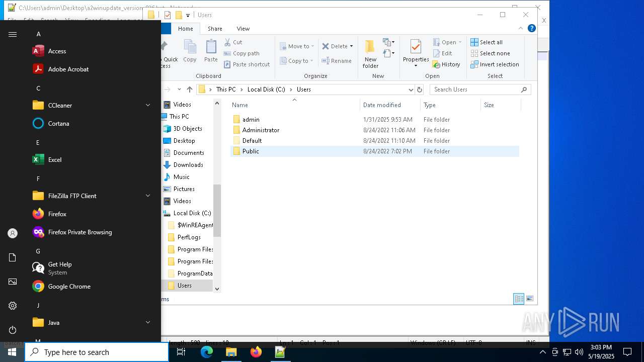The height and width of the screenshot is (362, 644).
Task: Open the Delete dropdown arrow
Action: 351,46
